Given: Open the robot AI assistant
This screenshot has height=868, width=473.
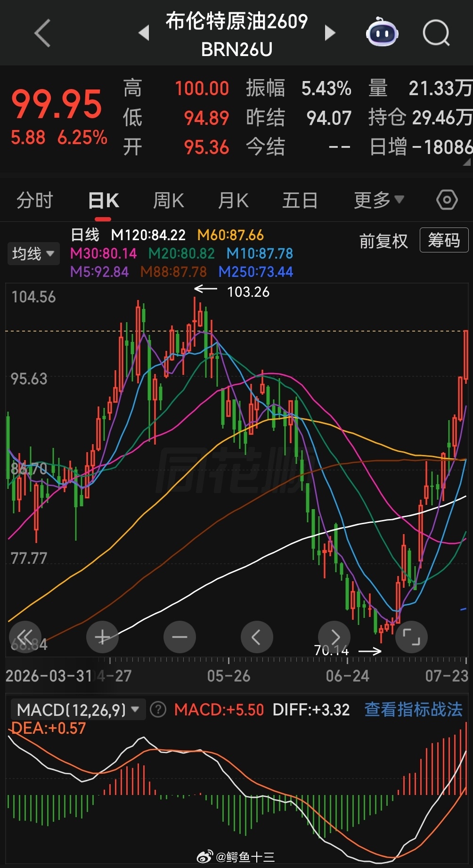Looking at the screenshot, I should point(383,32).
